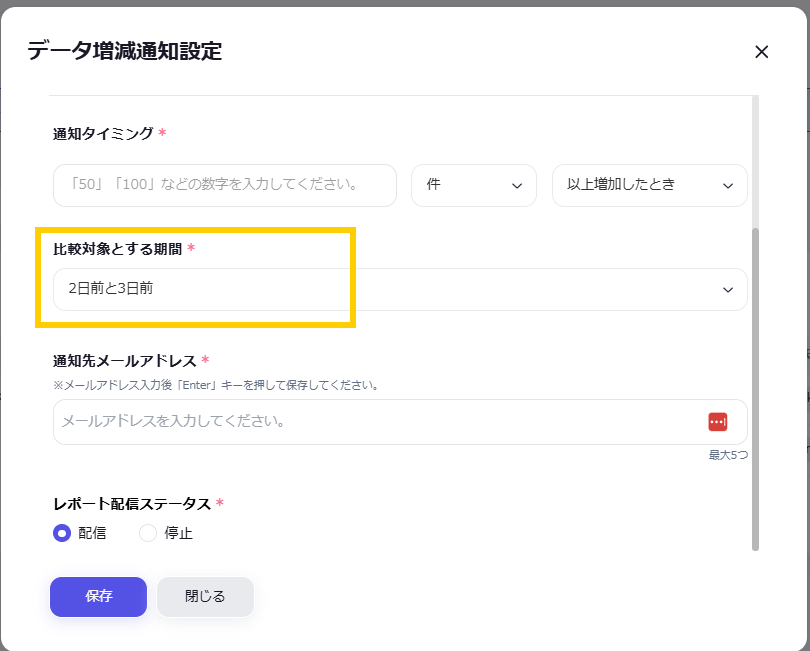
Task: Focus the notification threshold number input
Action: coord(224,185)
